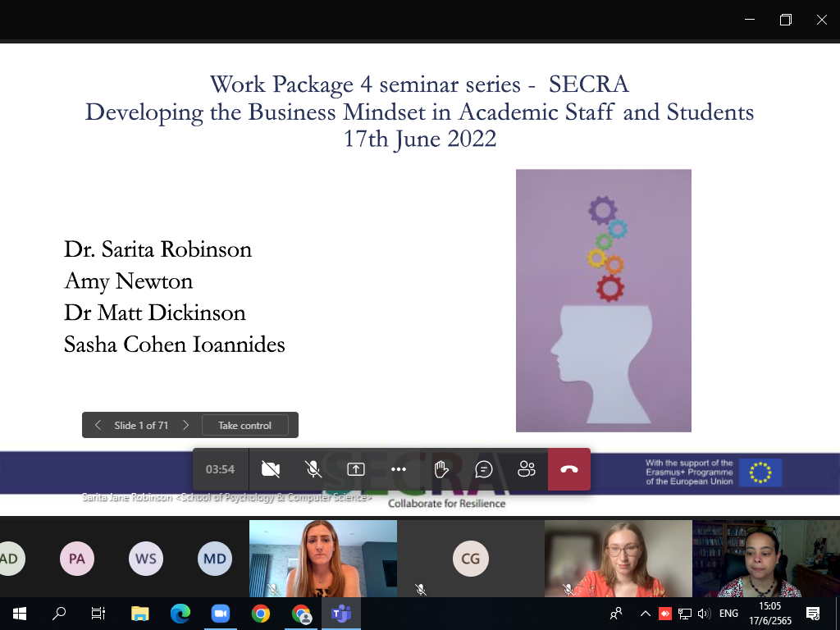Image resolution: width=840 pixels, height=630 pixels.
Task: Hang up the call with red button
Action: pyautogui.click(x=569, y=469)
